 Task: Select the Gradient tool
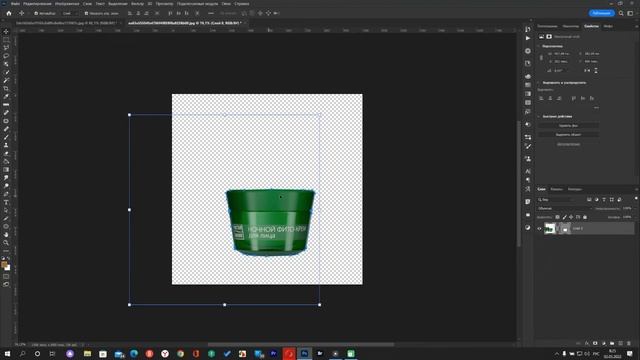point(6,170)
